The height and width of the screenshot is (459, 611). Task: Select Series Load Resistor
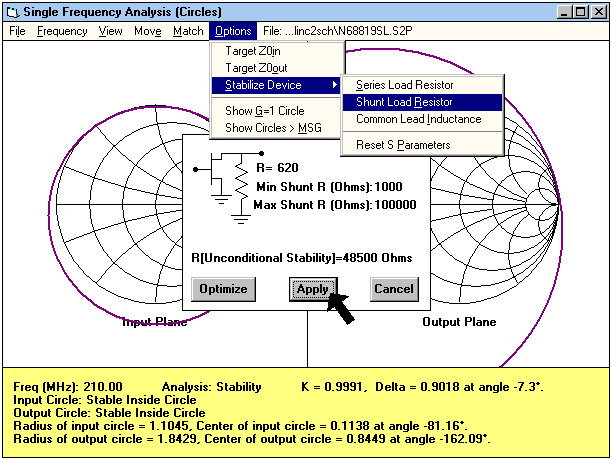pyautogui.click(x=405, y=85)
